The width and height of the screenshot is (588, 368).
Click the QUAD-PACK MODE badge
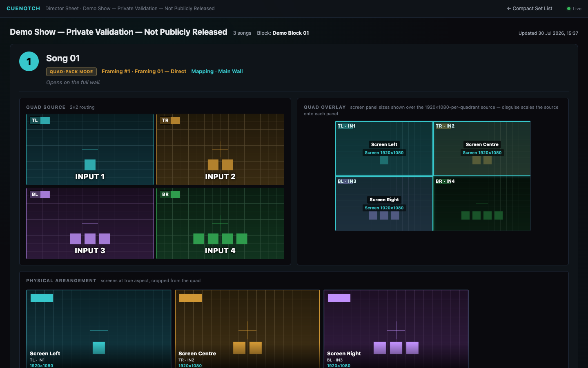[71, 72]
